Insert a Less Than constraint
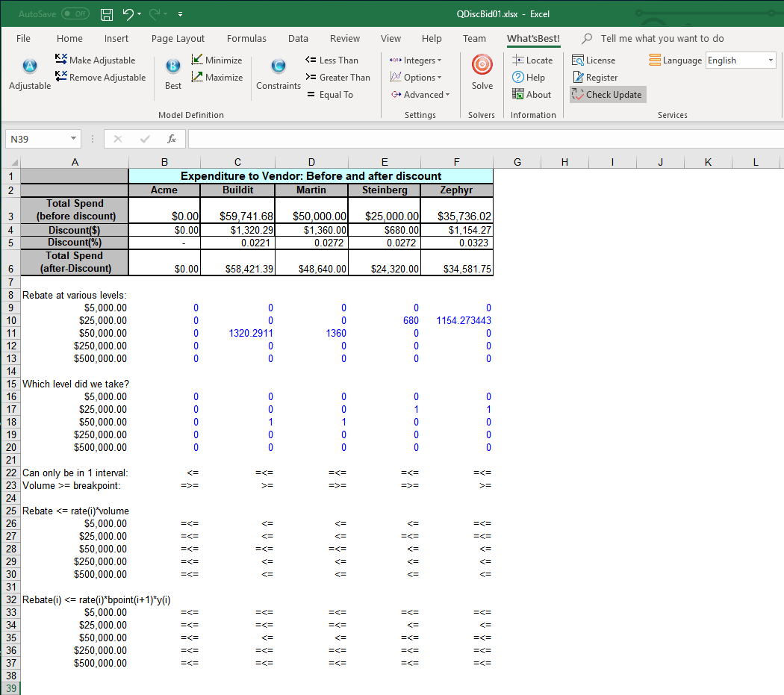This screenshot has height=695, width=784. [332, 60]
